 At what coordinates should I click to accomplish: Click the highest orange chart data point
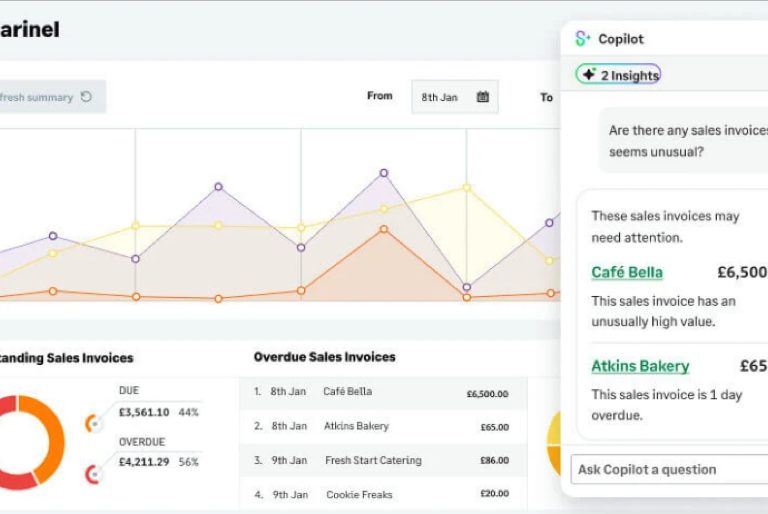tap(384, 229)
